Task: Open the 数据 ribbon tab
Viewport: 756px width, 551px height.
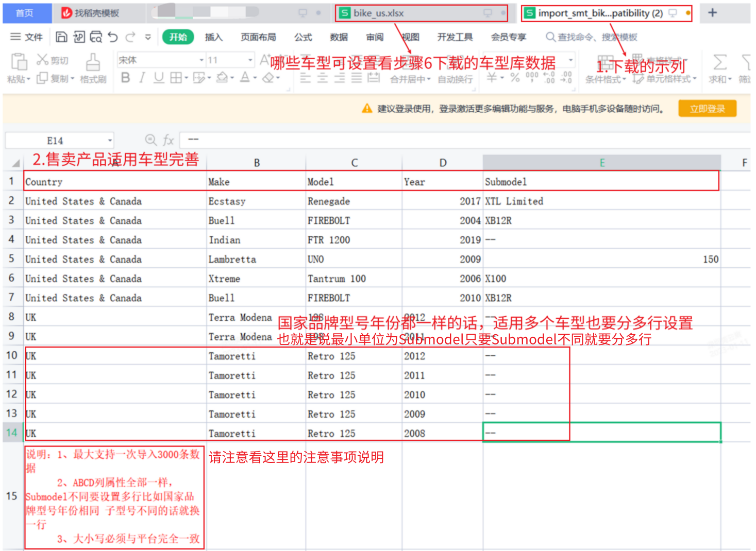Action: click(x=339, y=37)
